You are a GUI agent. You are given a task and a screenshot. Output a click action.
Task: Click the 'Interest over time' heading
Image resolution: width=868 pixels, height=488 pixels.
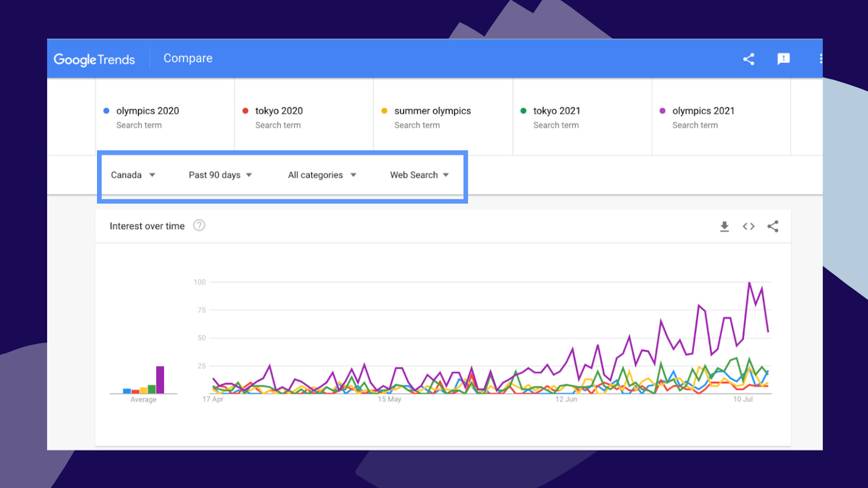tap(147, 226)
